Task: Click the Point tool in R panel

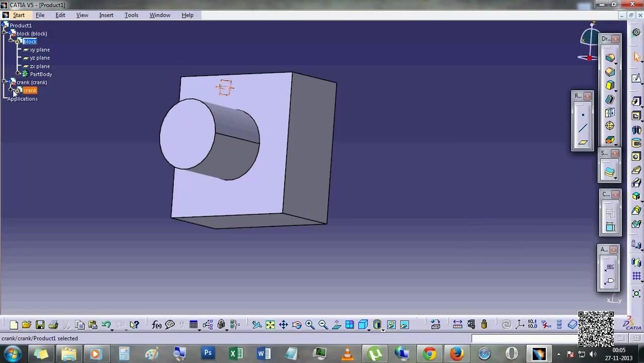Action: point(583,115)
